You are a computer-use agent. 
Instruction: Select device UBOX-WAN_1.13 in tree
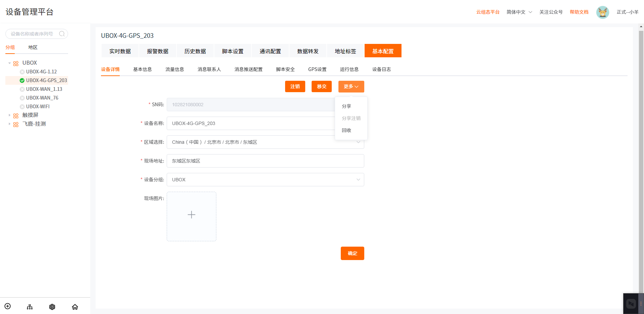tap(44, 89)
